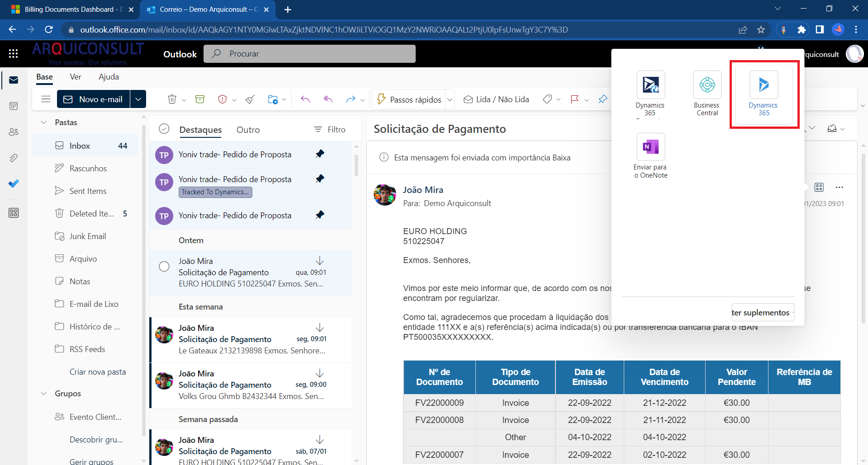Click the Report shield icon in toolbar
The height and width of the screenshot is (465, 868).
222,99
